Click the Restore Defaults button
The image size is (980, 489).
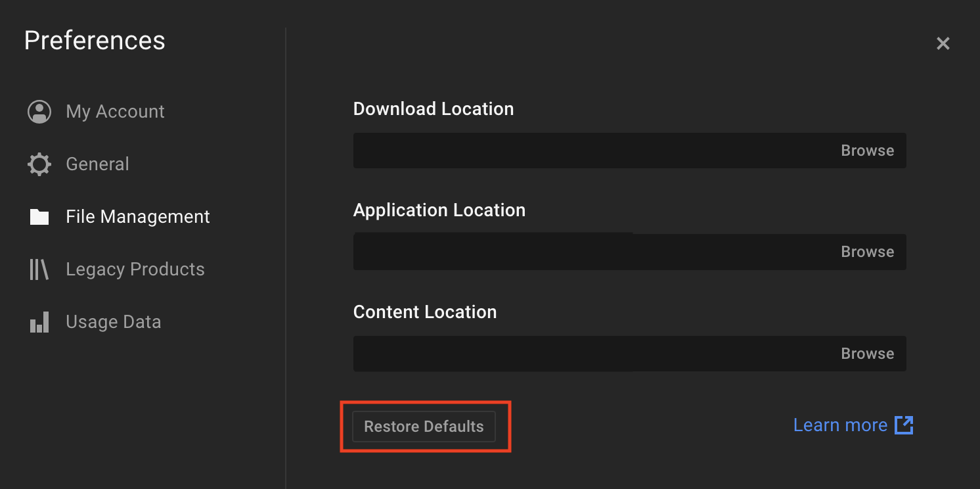click(x=424, y=427)
